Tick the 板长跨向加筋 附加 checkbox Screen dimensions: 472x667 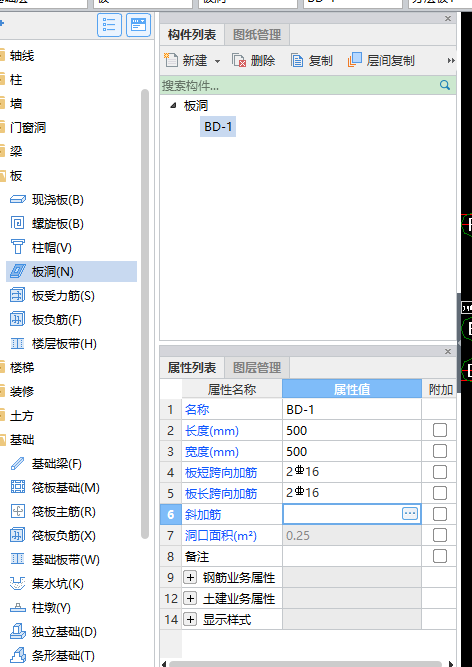pyautogui.click(x=440, y=493)
